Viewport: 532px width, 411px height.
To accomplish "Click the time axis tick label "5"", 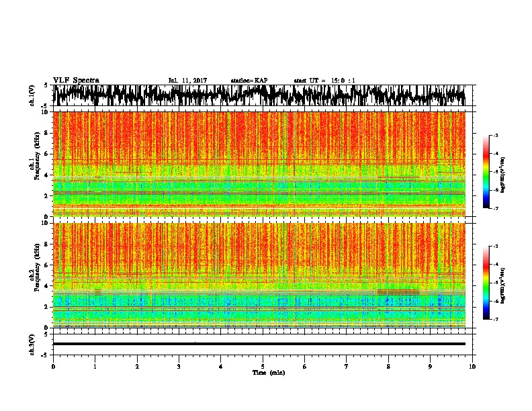I will [x=263, y=367].
